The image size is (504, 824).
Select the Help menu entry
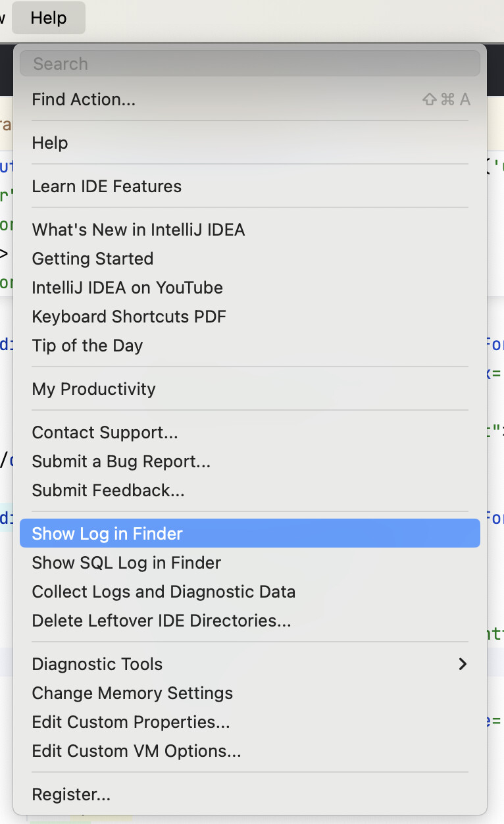tap(50, 143)
